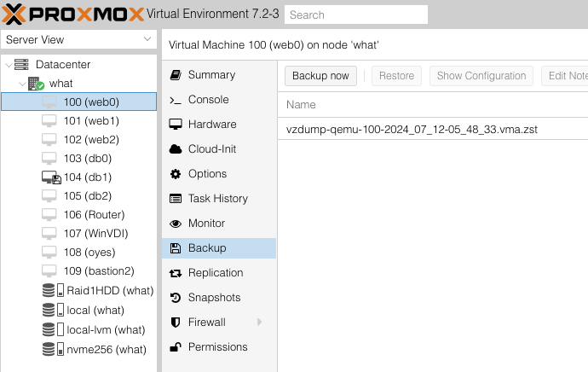The image size is (588, 372).
Task: Select the vzdump-qemu-100 backup file row
Action: (x=433, y=130)
